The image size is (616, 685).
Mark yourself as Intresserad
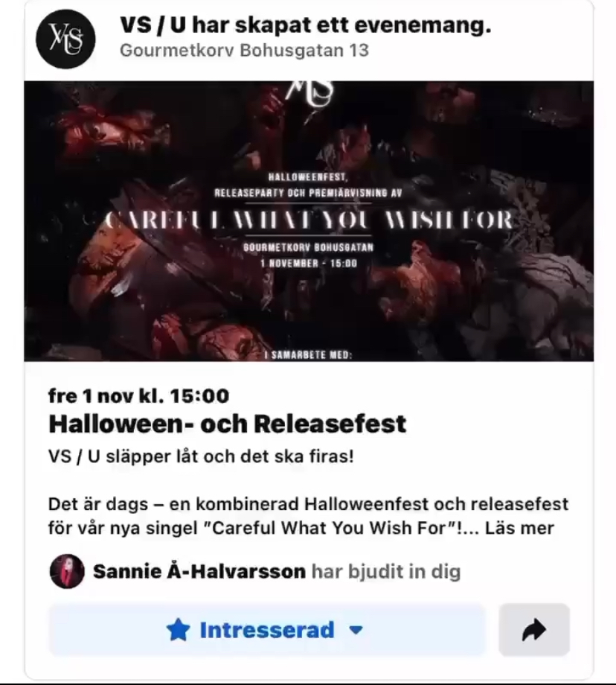click(x=267, y=629)
